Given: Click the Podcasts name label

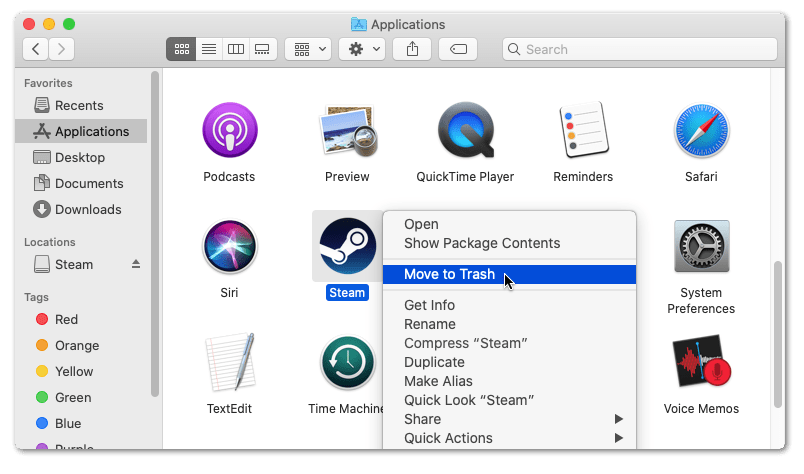Looking at the screenshot, I should point(229,176).
